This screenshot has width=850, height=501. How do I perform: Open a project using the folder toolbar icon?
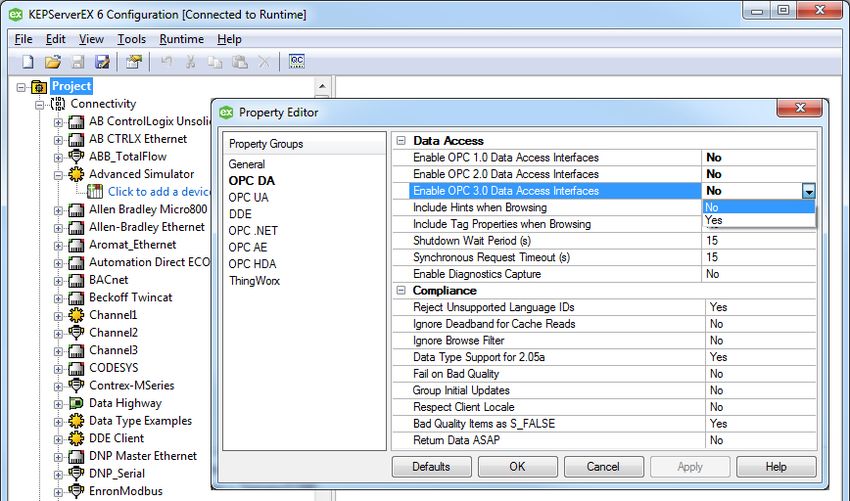click(x=53, y=62)
